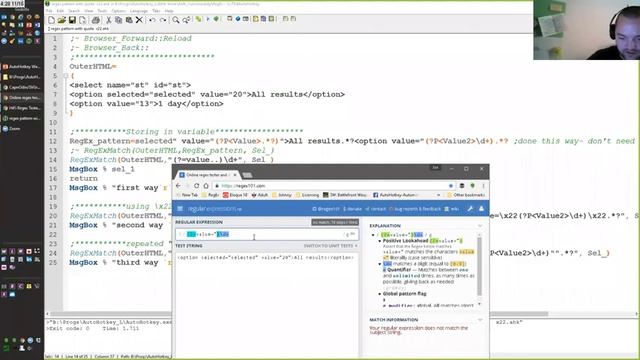The image size is (640, 360).
Task: Click the Paste icon in editor toolbar
Action: 129,20
